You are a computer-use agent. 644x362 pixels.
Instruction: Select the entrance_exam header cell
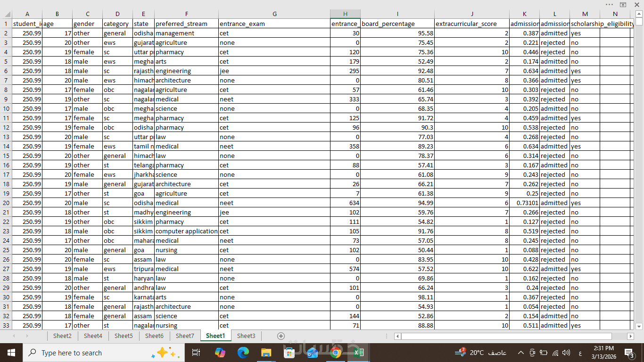pyautogui.click(x=274, y=24)
